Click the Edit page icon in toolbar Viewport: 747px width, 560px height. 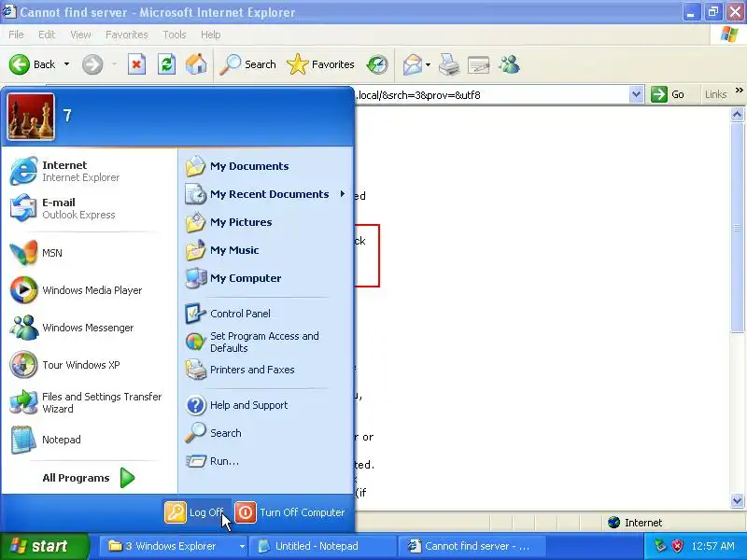[479, 64]
